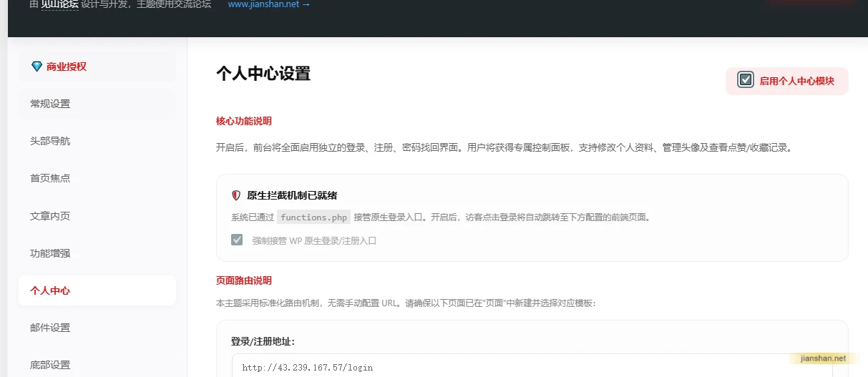Click the 启用个人中心模块 label text
The height and width of the screenshot is (377, 868).
797,81
